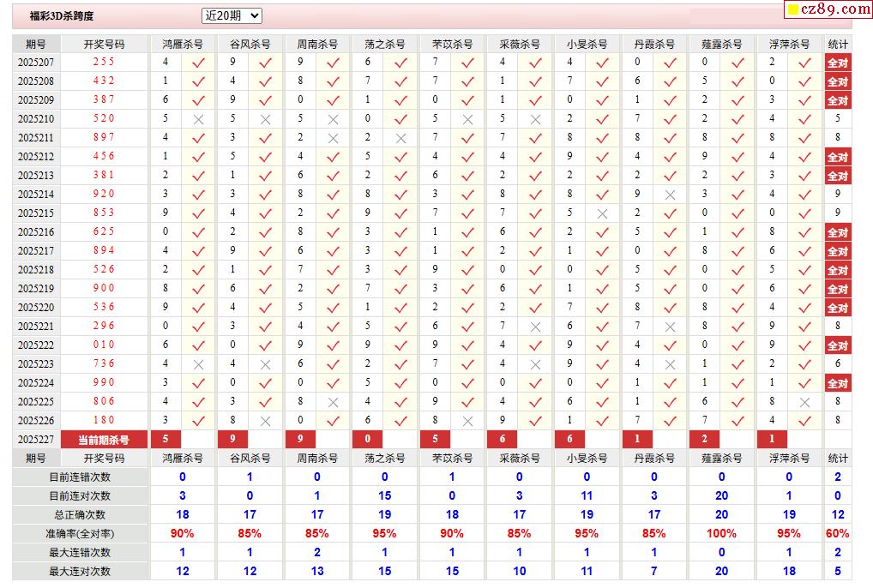
Task: Click the 开奖号码 header in the top header row
Action: tap(104, 44)
